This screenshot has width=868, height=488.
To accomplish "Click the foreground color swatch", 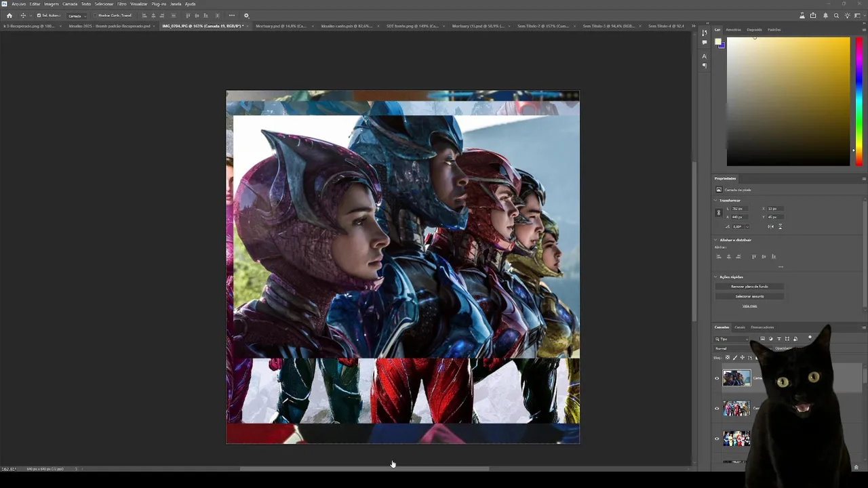I will point(718,42).
